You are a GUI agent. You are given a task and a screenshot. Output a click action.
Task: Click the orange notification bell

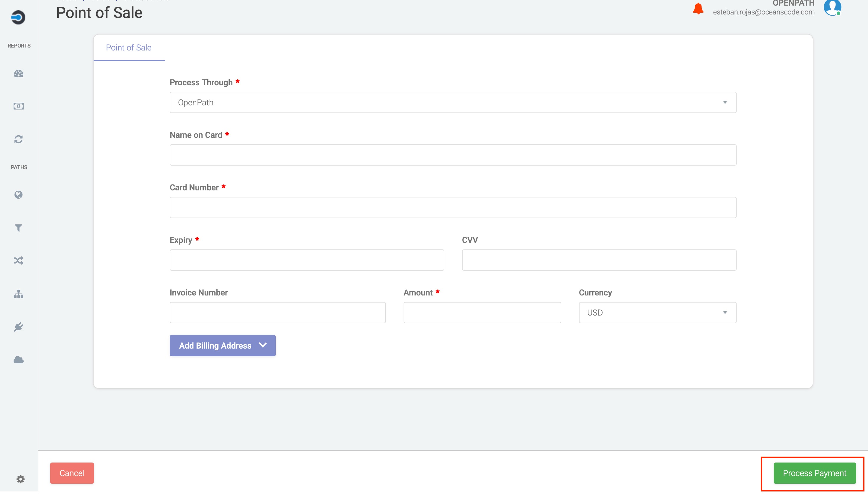pos(698,8)
